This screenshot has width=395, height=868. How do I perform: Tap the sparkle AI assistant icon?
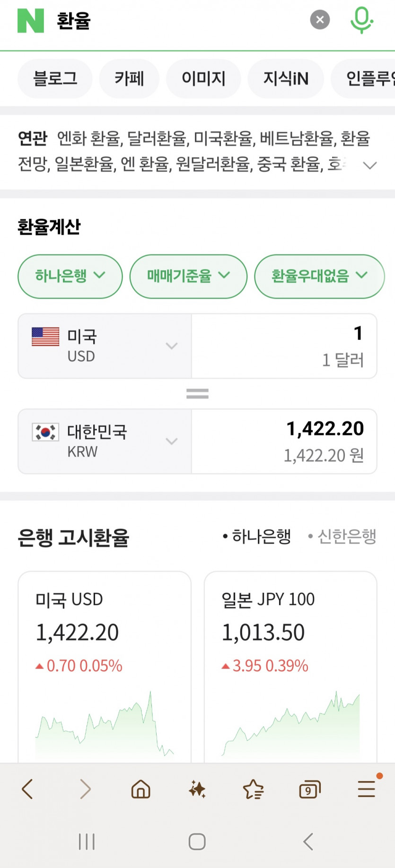pyautogui.click(x=197, y=789)
